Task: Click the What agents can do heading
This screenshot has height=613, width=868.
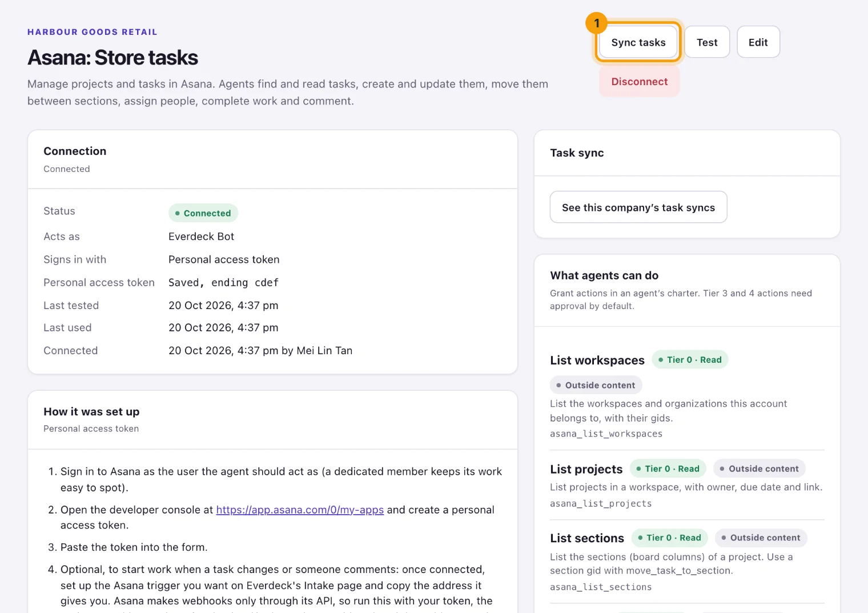Action: click(604, 275)
